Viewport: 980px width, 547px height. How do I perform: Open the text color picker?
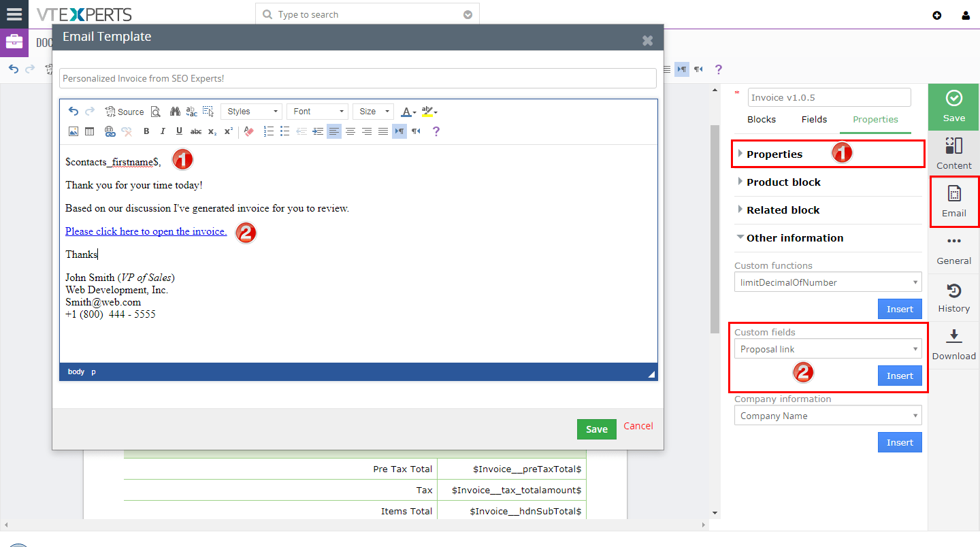pos(408,111)
